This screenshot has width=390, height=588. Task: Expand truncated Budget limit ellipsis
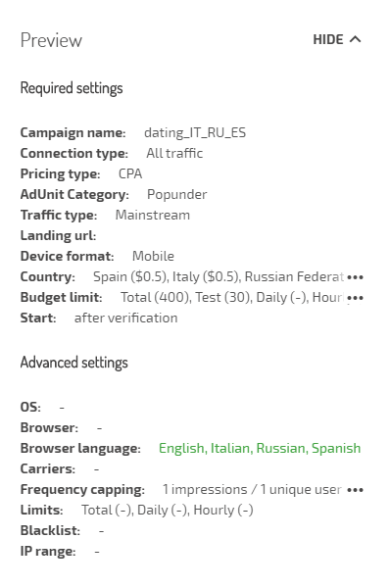click(355, 298)
